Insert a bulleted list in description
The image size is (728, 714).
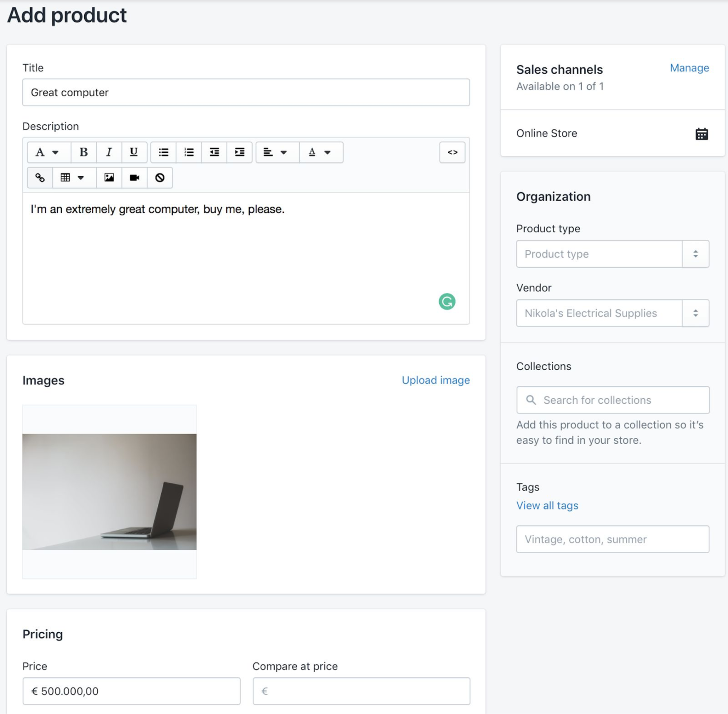click(163, 152)
